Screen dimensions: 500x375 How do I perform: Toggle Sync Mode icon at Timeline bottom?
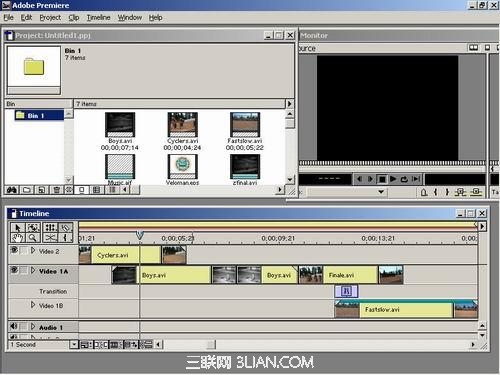pos(146,344)
